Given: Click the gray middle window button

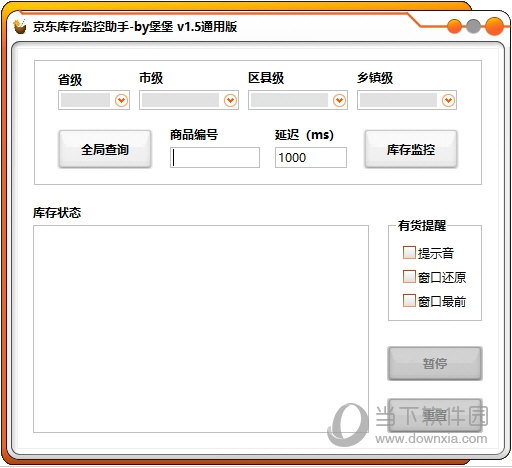Looking at the screenshot, I should point(473,26).
